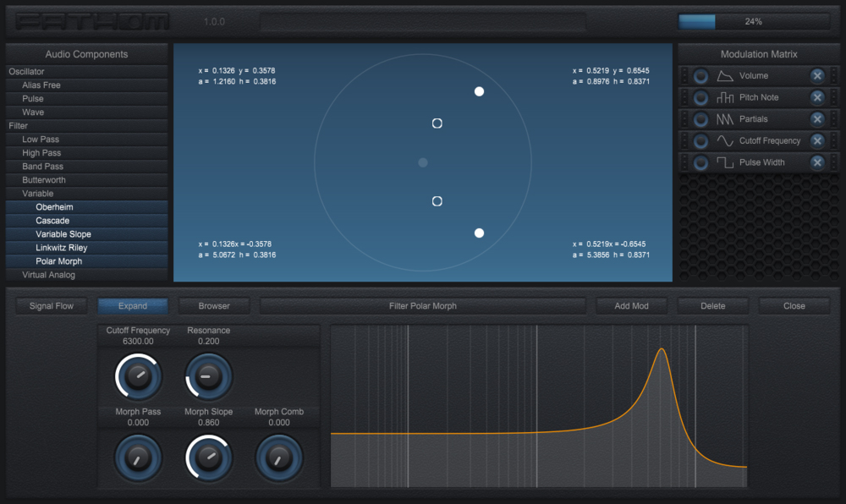846x504 pixels.
Task: Select the upper hollow zero point
Action: [x=437, y=123]
